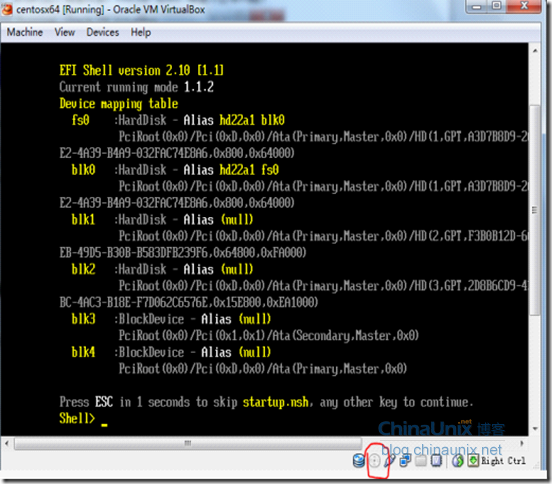Click the 'blk1' device label
552x484 pixels.
(x=83, y=220)
